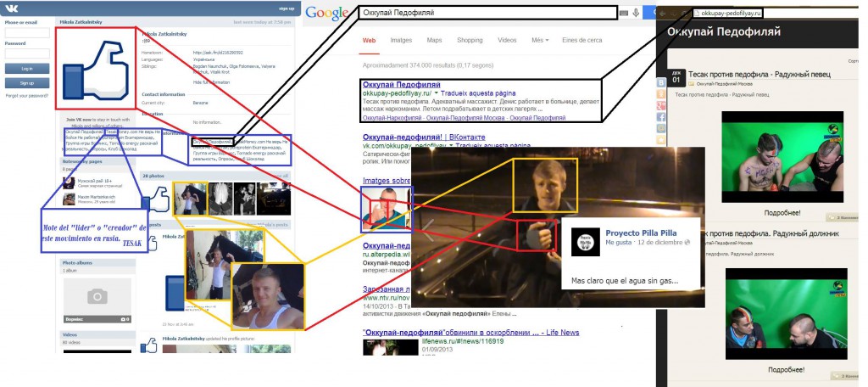The width and height of the screenshot is (868, 387).
Task: Go forward in the okkupay-pedofilyay.ru browser
Action: click(673, 13)
